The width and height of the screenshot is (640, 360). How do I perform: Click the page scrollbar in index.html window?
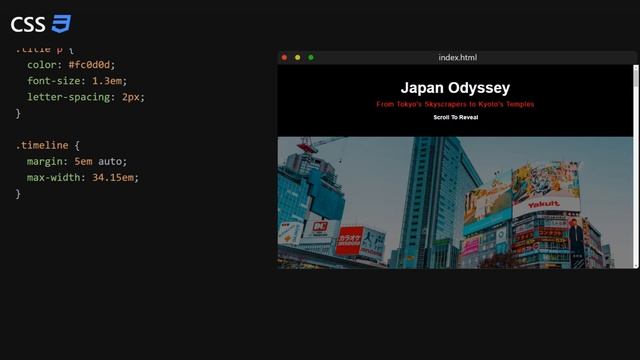636,166
